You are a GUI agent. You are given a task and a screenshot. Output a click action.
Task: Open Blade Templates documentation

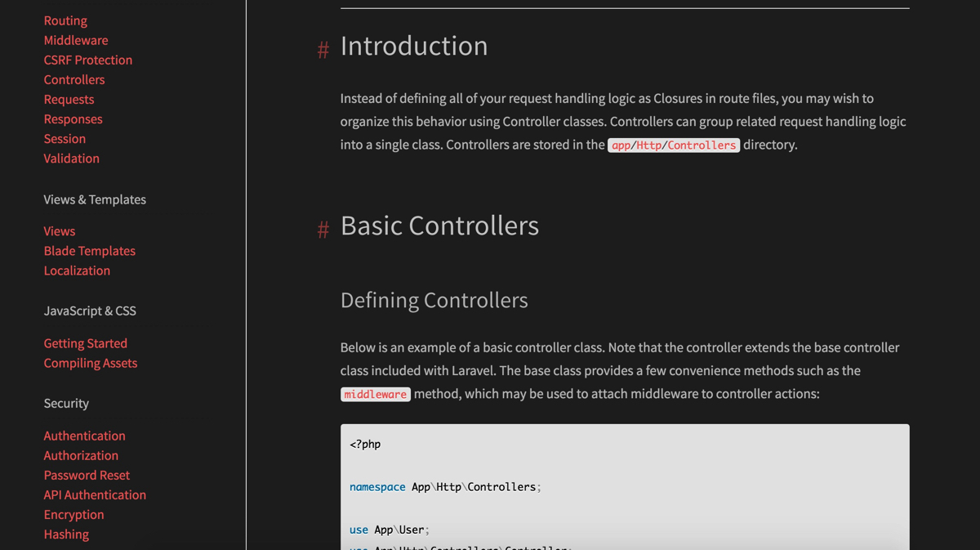pyautogui.click(x=89, y=251)
